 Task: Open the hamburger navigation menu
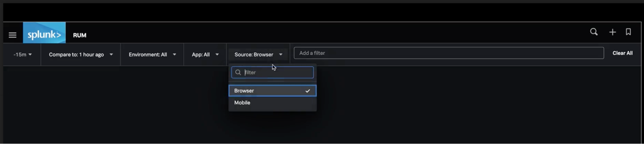point(13,35)
